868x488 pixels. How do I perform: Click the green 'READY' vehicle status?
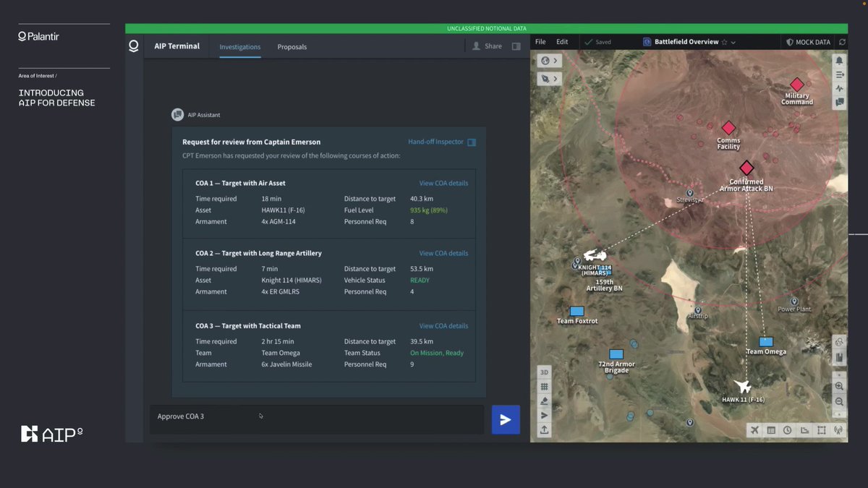coord(420,281)
